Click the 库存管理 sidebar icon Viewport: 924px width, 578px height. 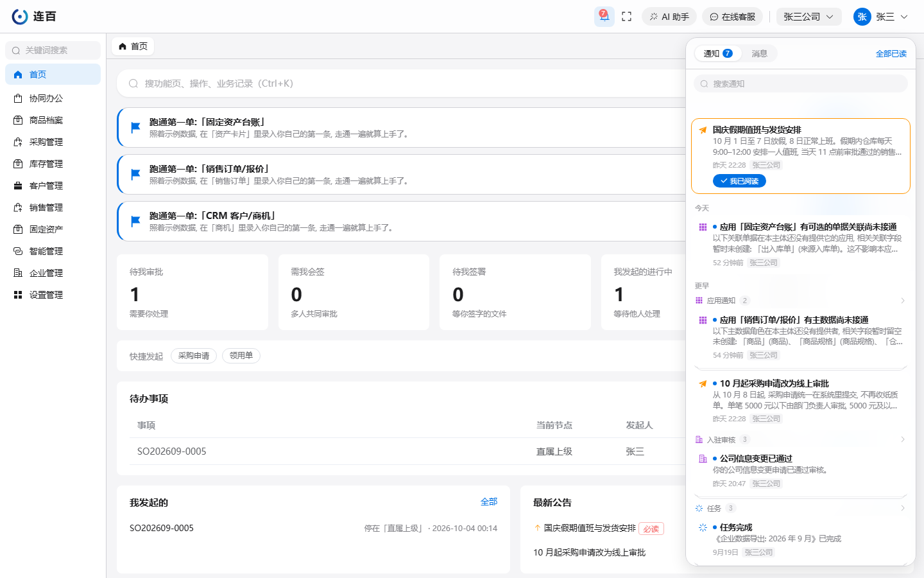click(x=18, y=164)
